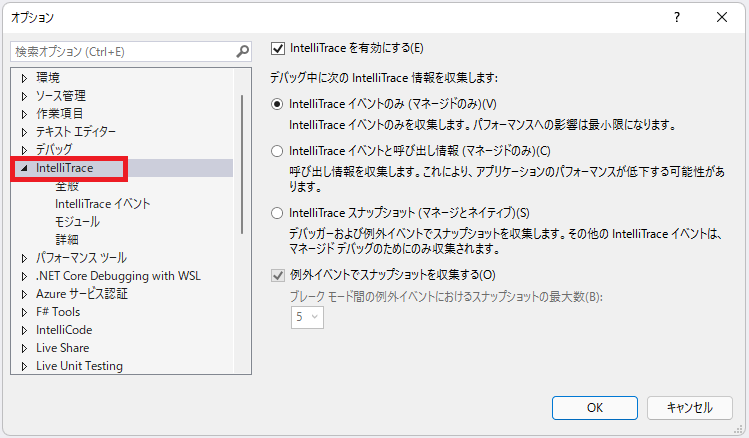The width and height of the screenshot is (749, 438).
Task: Toggle the IntelliTrace を有効にする checkbox
Action: pos(278,48)
